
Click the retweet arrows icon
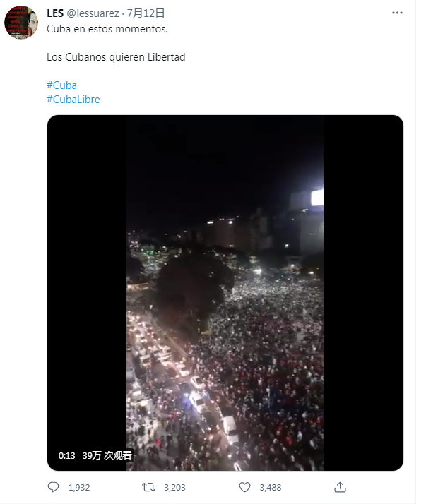pyautogui.click(x=148, y=487)
